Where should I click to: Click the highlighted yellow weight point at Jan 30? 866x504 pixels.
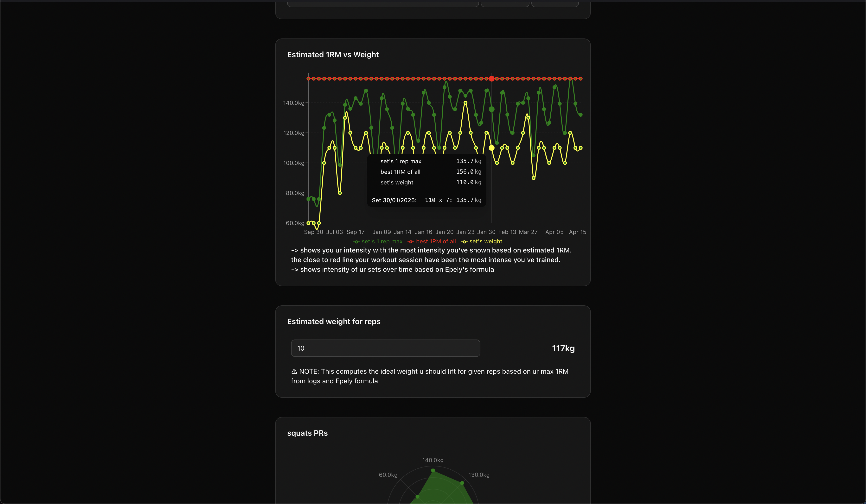pos(492,148)
